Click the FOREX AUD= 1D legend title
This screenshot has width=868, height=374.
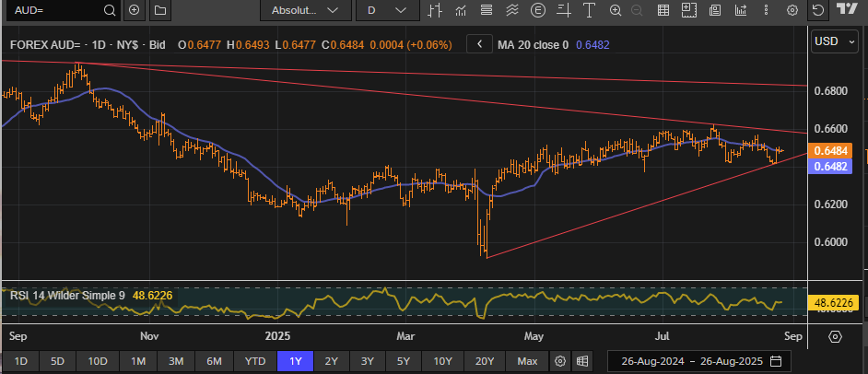88,45
